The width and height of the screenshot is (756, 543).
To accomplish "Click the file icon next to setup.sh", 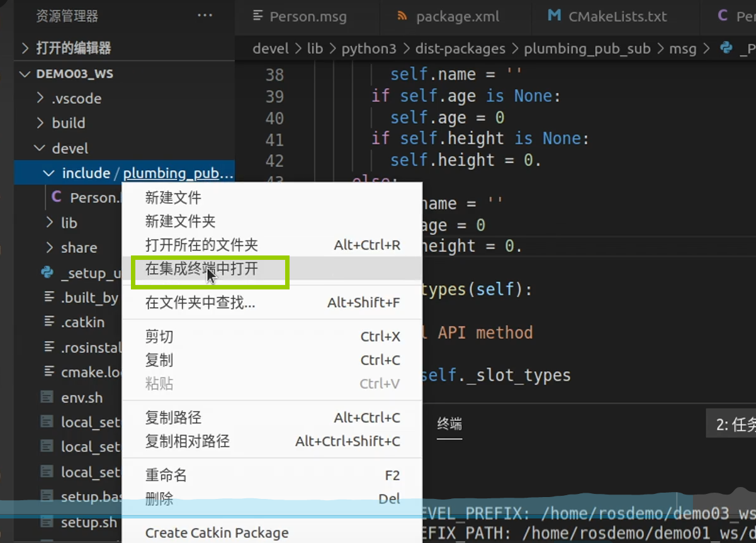I will pyautogui.click(x=47, y=522).
